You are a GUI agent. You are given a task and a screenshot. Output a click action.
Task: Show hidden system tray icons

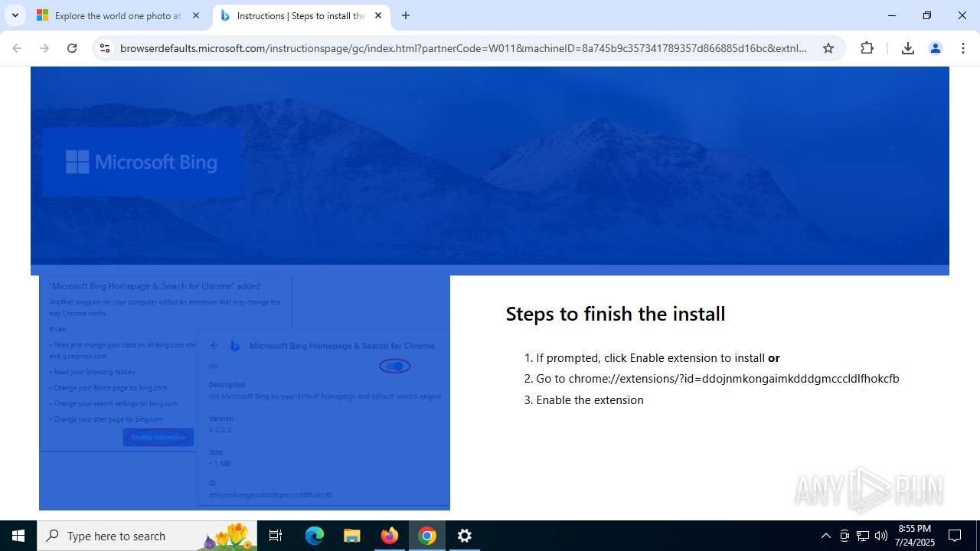pos(825,536)
